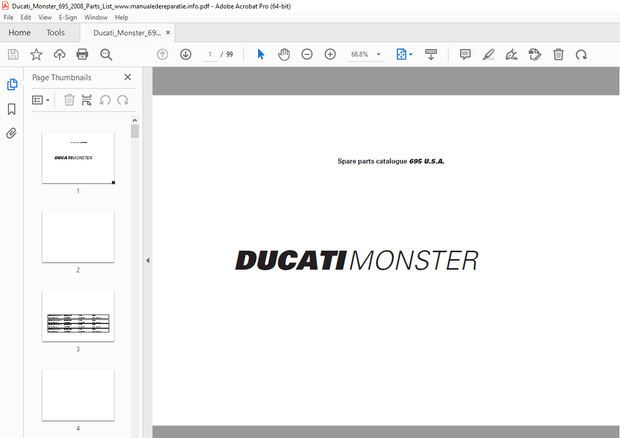Open the E-Sign menu
Screen dimensions: 620x438
click(x=68, y=17)
